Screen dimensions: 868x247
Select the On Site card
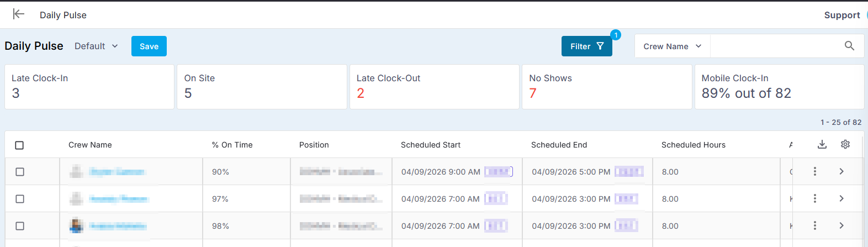(x=262, y=87)
